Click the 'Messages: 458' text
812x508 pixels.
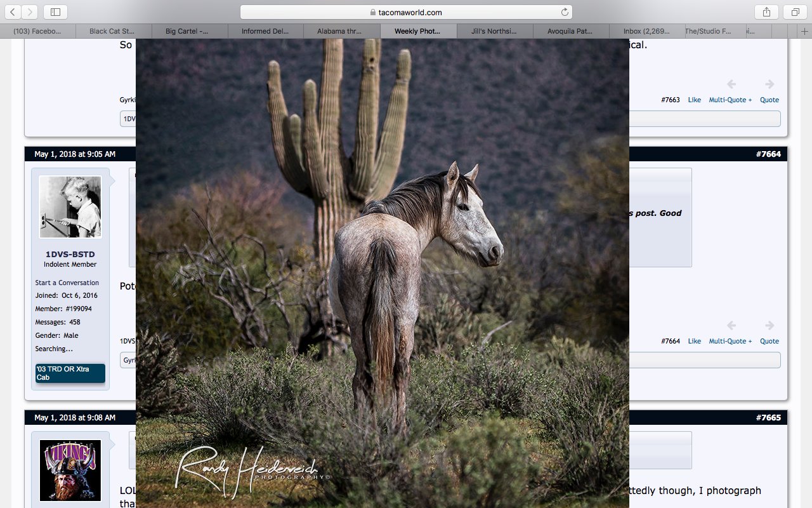pos(58,323)
